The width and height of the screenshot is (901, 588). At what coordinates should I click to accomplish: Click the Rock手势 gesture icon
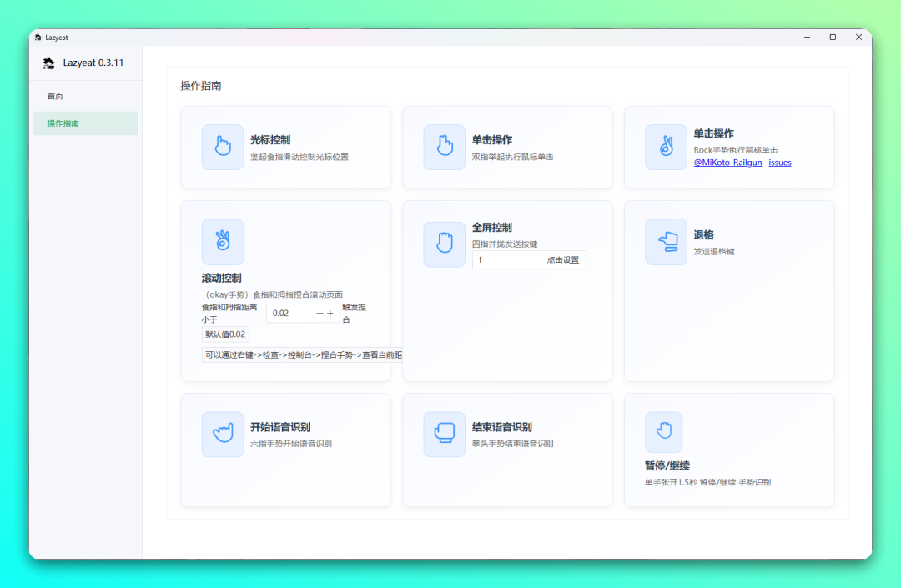[x=666, y=147]
